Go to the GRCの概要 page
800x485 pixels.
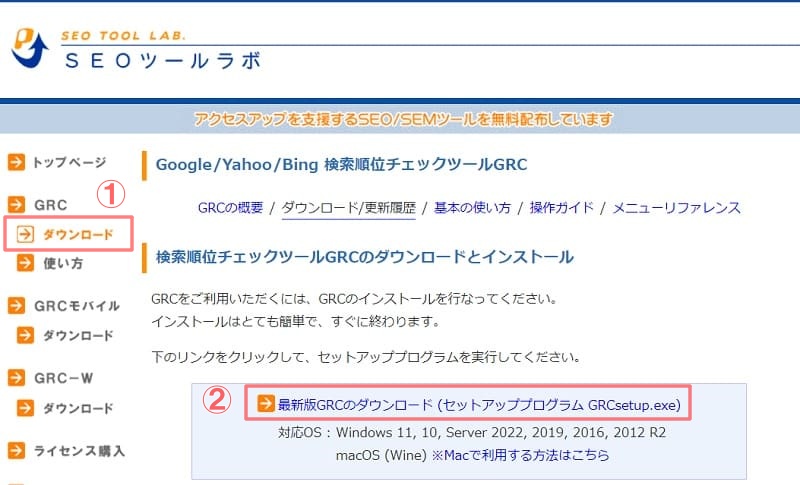230,208
